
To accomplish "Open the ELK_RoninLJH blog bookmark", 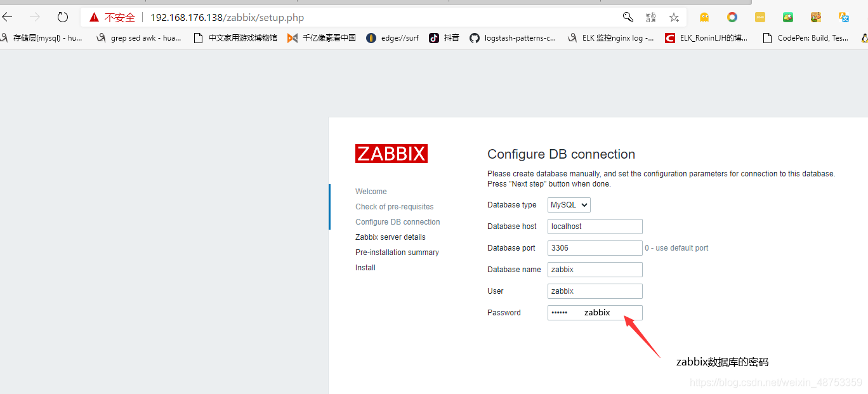I will coord(707,38).
